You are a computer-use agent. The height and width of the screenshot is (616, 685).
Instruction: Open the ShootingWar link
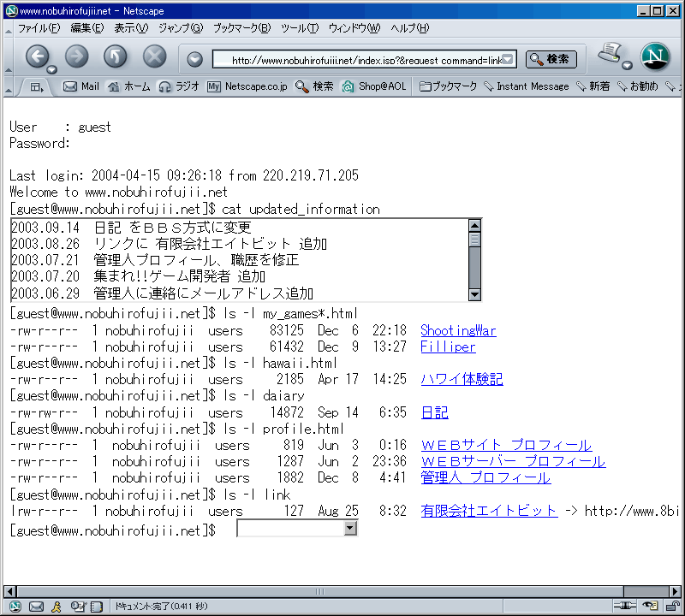click(x=458, y=330)
